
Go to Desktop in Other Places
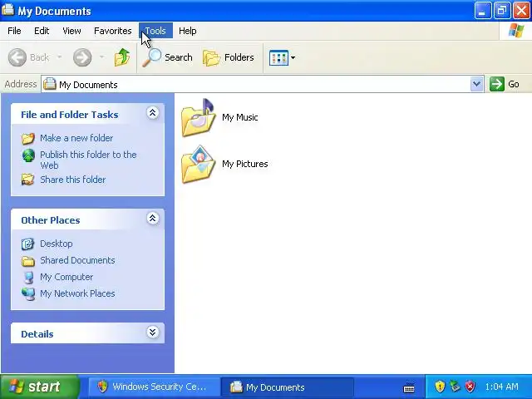tap(56, 244)
